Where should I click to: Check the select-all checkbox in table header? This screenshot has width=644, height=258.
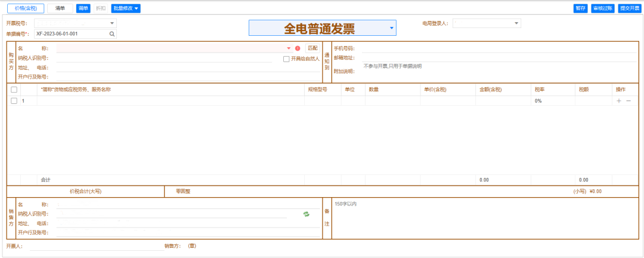pos(14,90)
